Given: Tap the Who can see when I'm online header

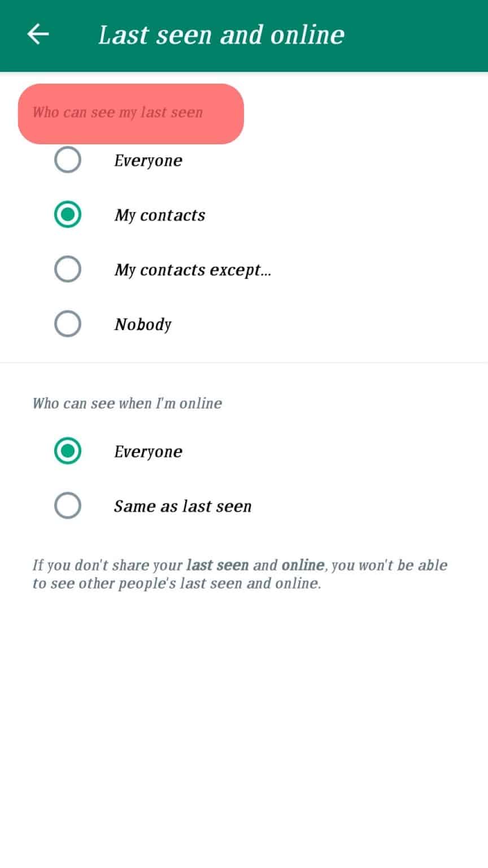Looking at the screenshot, I should (x=127, y=403).
